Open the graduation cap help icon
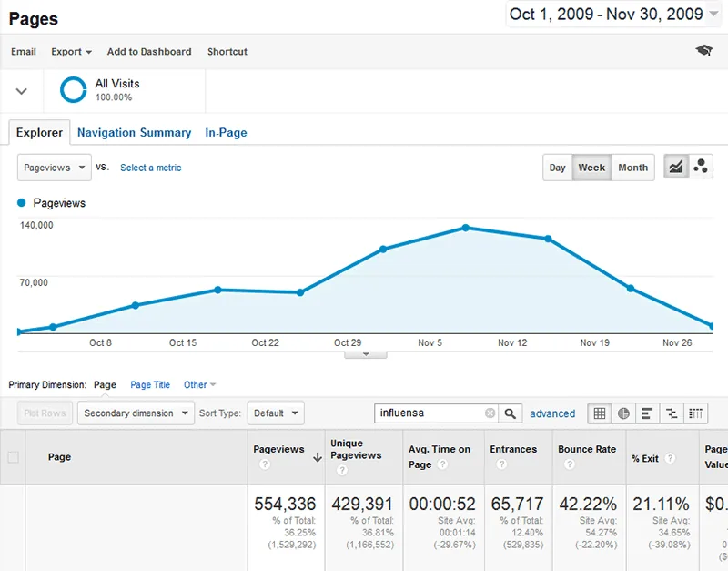This screenshot has width=728, height=571. coord(703,50)
